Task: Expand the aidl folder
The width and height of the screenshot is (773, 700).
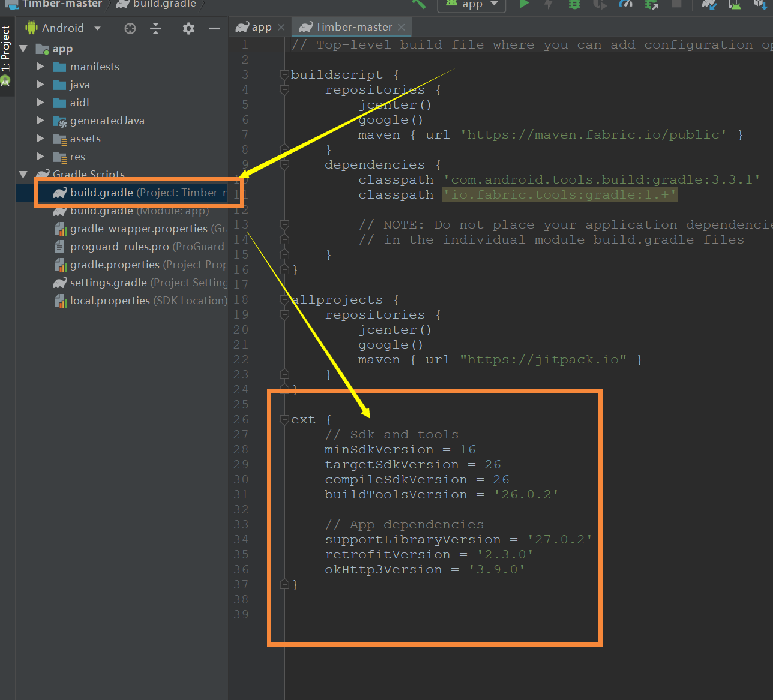Action: coord(40,103)
